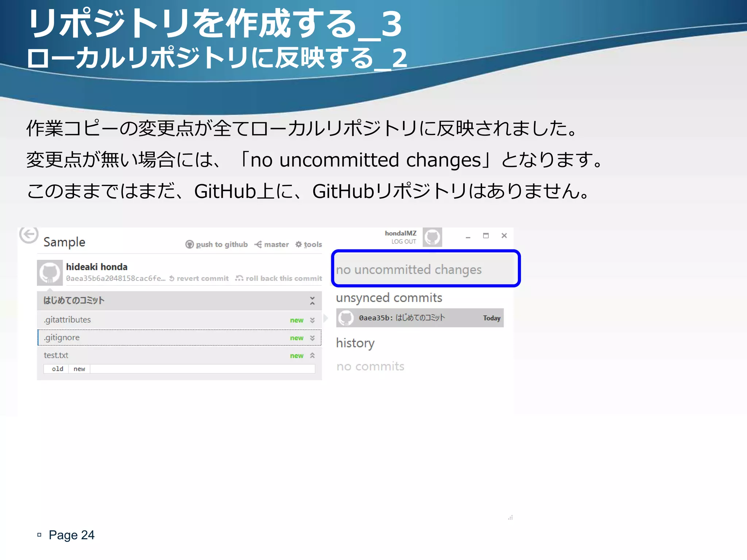Select the test.txt file row
The height and width of the screenshot is (560, 747).
point(179,355)
